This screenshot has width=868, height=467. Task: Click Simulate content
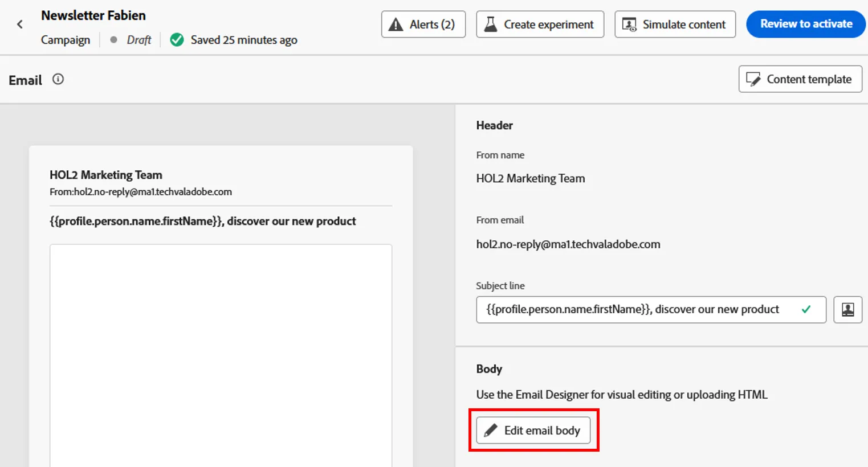click(675, 24)
